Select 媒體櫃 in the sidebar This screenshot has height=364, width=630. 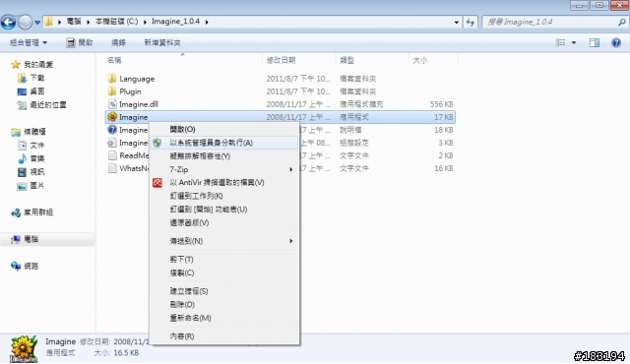29,132
